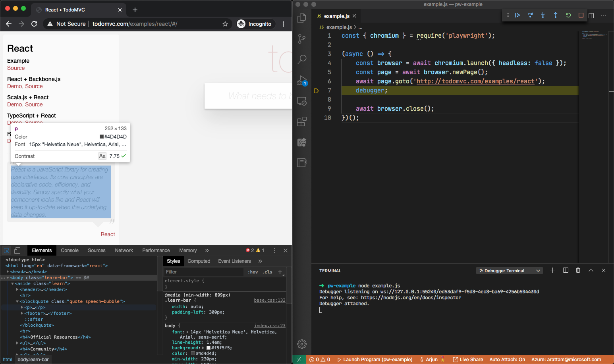The image size is (614, 364).
Task: Open the Extensions view in the activity bar
Action: [302, 121]
